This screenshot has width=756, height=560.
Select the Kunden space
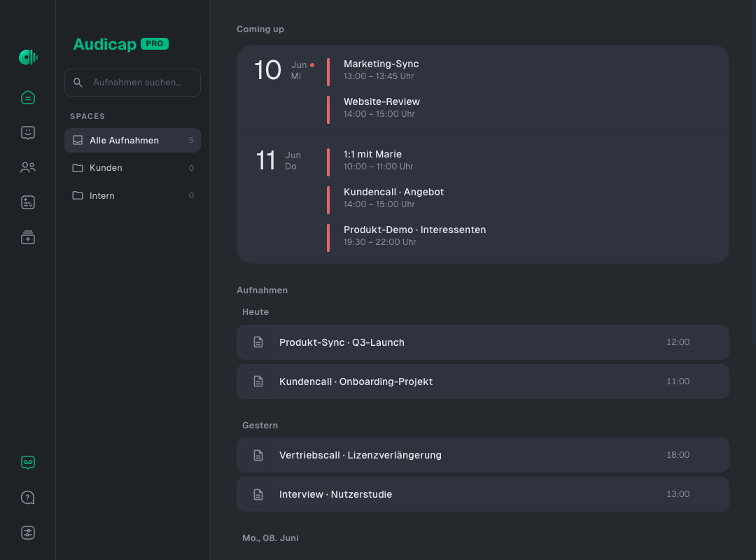132,168
